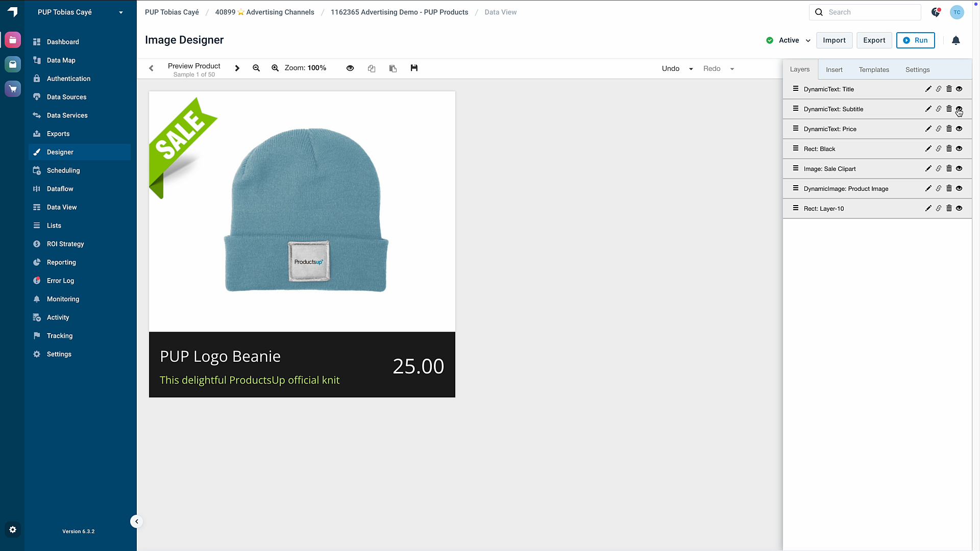This screenshot has height=551, width=980.
Task: Hide the Rect: Black layer
Action: (x=959, y=148)
